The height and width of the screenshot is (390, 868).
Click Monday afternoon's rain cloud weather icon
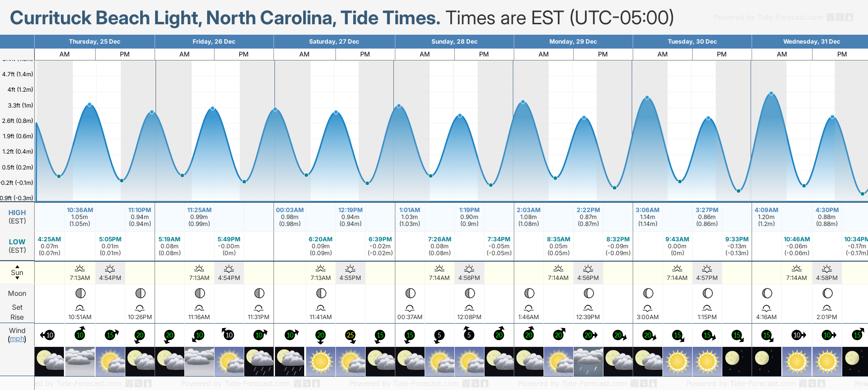(x=588, y=361)
